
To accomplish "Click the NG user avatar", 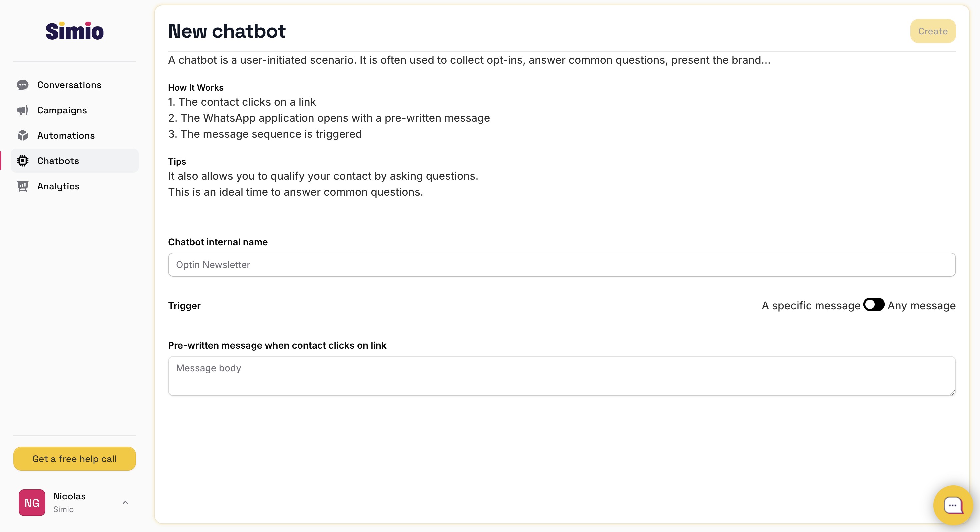I will [32, 503].
